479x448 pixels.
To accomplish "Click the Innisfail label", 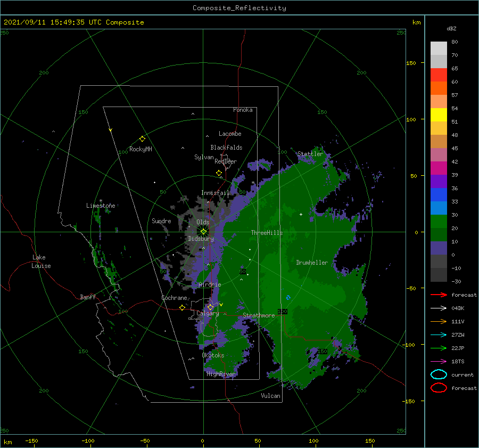I will 215,193.
